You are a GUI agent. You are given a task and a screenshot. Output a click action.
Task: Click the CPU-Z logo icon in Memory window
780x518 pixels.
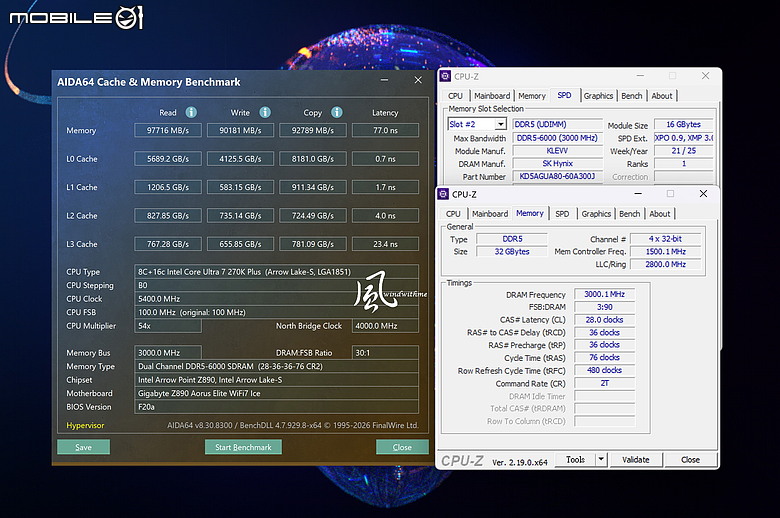[443, 194]
